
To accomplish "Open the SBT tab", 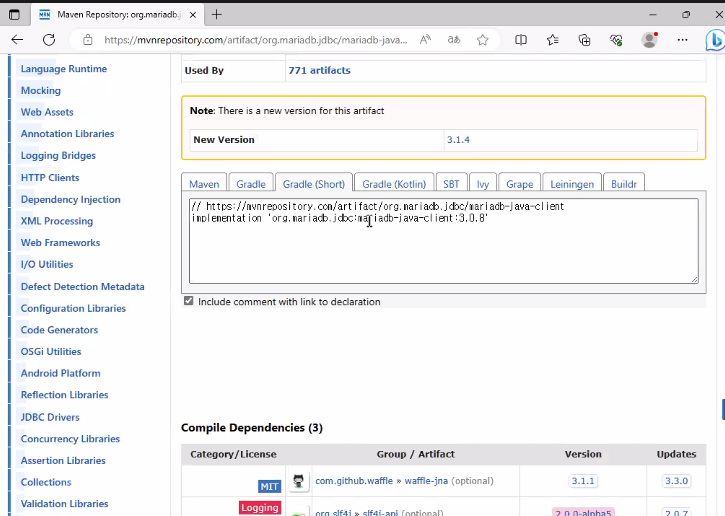I will 451,184.
